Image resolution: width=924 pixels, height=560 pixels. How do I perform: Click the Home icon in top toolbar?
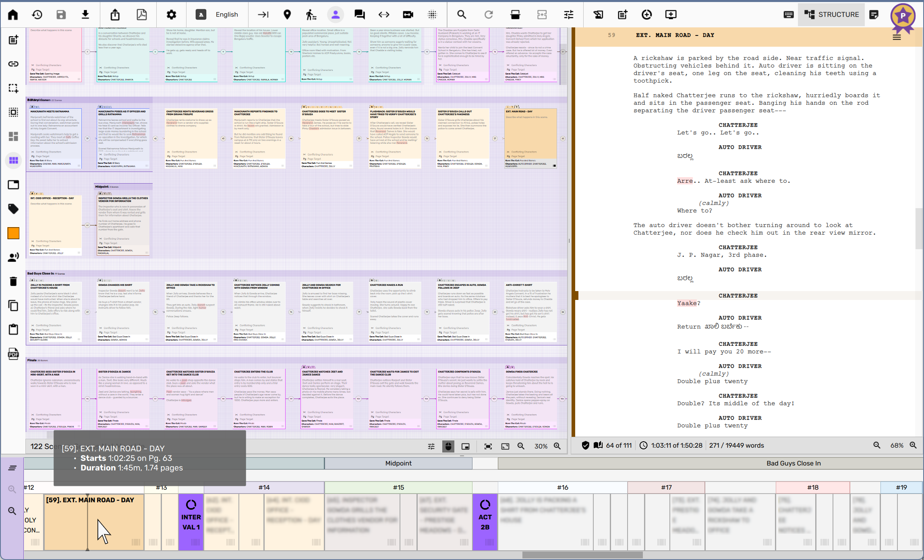(13, 15)
